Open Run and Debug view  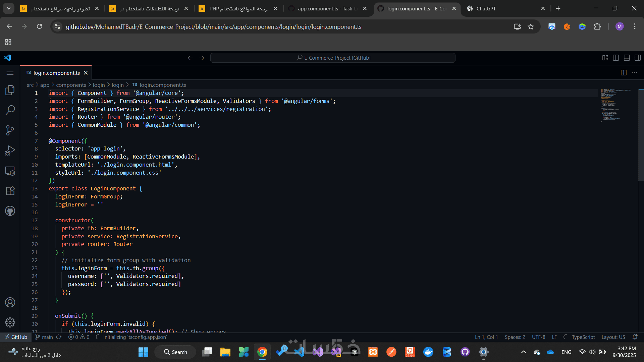tap(10, 150)
